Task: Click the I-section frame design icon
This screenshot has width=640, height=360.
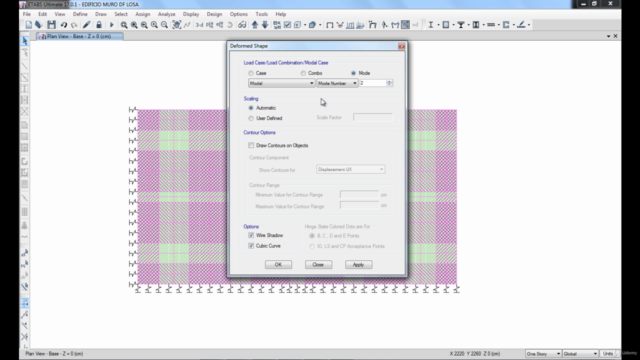Action: pyautogui.click(x=431, y=25)
